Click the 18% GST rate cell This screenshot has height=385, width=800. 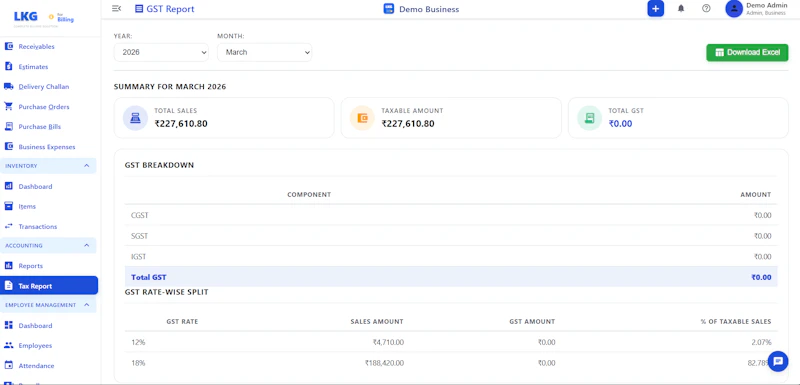[138, 363]
